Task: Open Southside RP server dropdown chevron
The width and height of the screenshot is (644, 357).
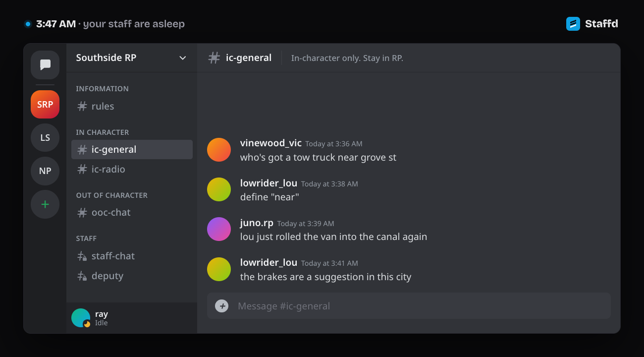Action: [x=183, y=58]
